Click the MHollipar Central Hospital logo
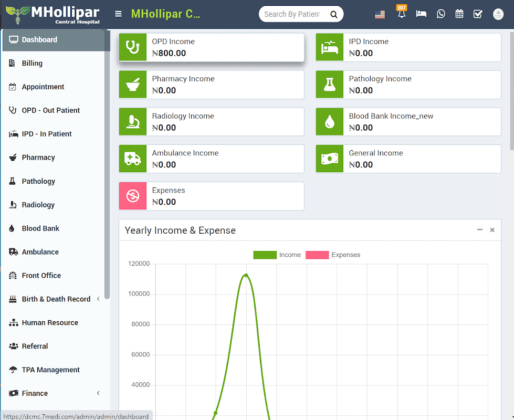 point(54,14)
